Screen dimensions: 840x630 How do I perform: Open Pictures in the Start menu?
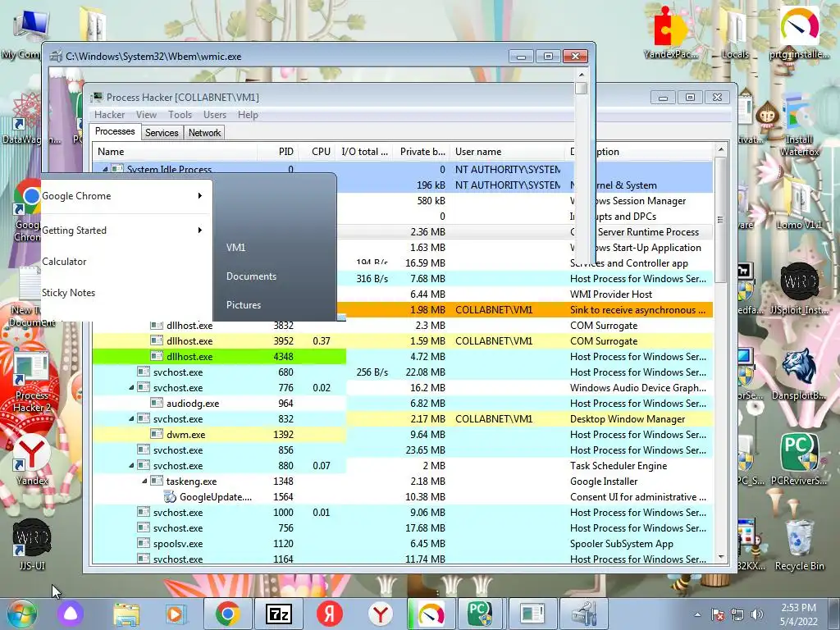244,305
